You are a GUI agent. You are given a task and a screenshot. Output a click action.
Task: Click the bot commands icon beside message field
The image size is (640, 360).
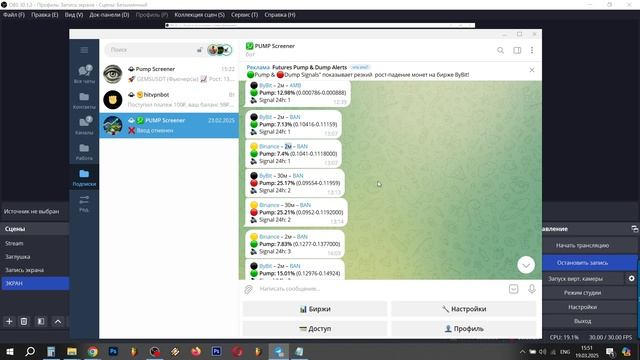pyautogui.click(x=513, y=289)
